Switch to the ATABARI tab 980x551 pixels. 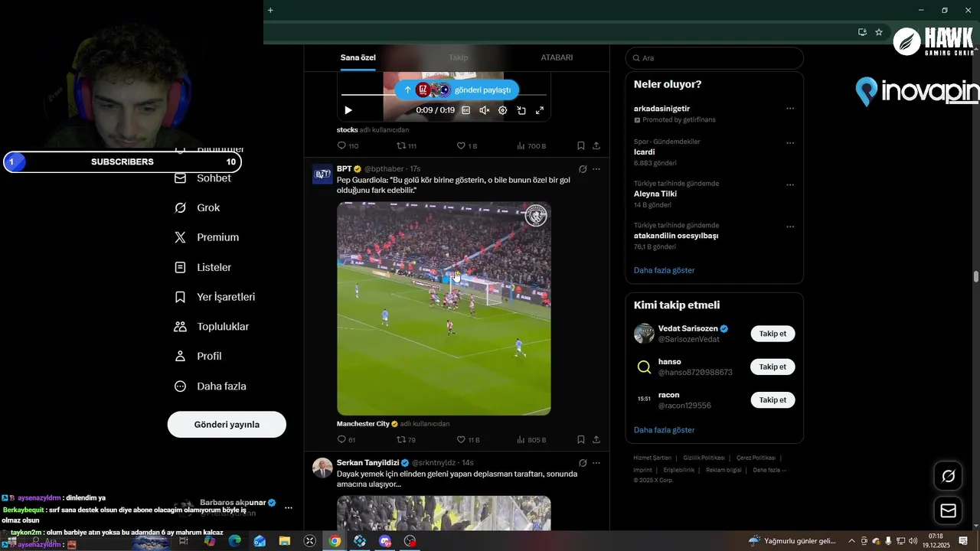coord(557,57)
